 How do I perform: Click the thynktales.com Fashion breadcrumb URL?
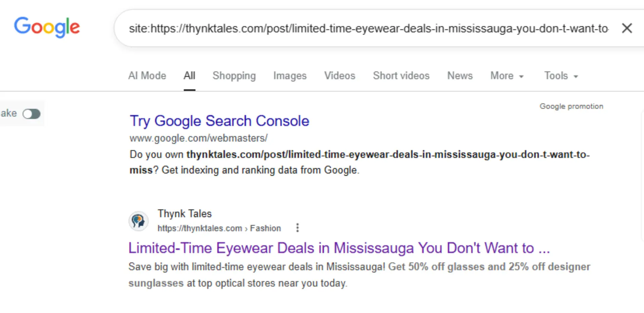coord(219,228)
